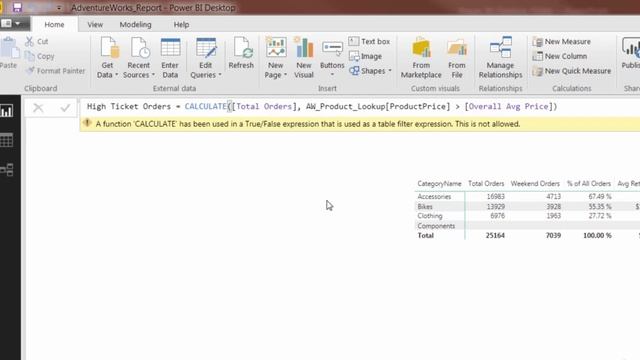Viewport: 640px width, 360px height.
Task: Click the Cut scissors icon
Action: 29,41
